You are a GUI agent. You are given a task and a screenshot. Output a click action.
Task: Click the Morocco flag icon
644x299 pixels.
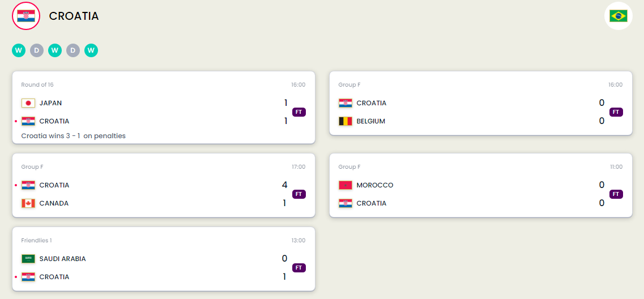pos(346,185)
